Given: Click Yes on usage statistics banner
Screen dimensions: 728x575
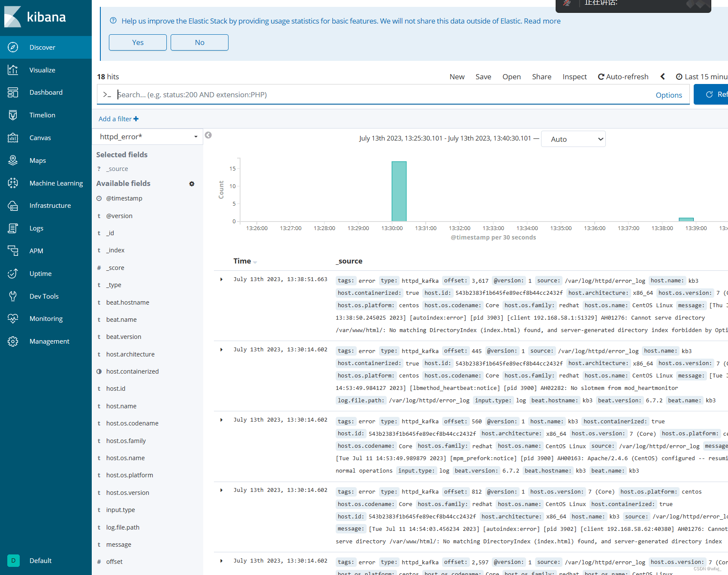Looking at the screenshot, I should point(138,42).
